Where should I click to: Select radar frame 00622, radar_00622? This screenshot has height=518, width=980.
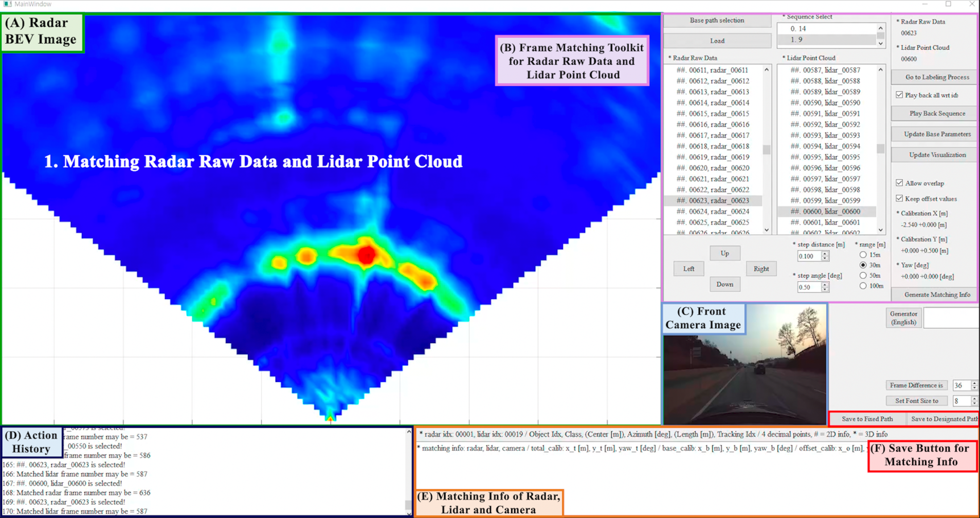click(x=713, y=190)
